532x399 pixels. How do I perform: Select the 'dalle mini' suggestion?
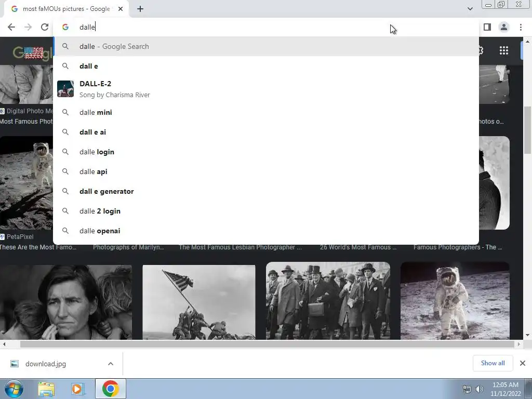coord(266,112)
